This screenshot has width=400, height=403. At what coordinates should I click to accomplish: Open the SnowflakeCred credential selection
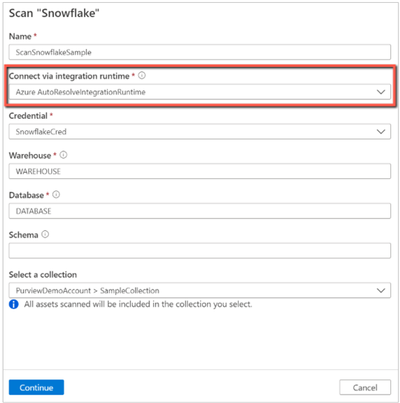[x=200, y=132]
